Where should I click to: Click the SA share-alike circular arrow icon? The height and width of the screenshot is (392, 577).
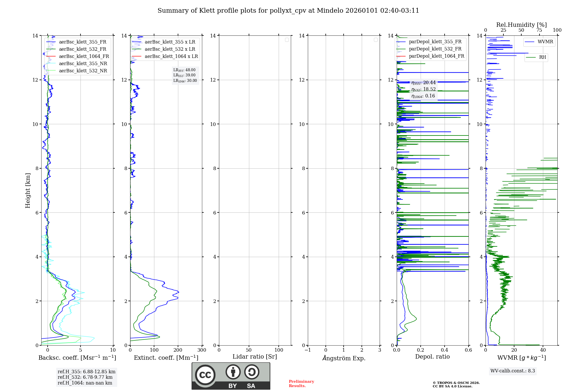point(252,372)
